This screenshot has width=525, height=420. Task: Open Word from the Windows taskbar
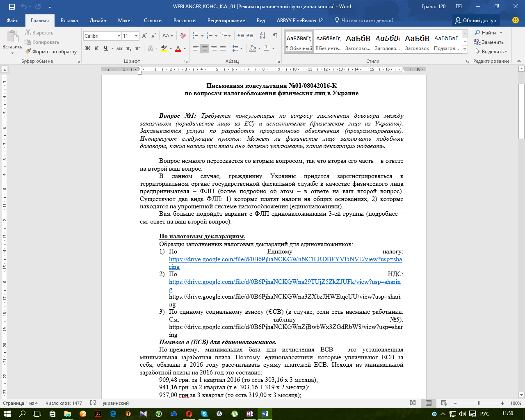pyautogui.click(x=265, y=414)
